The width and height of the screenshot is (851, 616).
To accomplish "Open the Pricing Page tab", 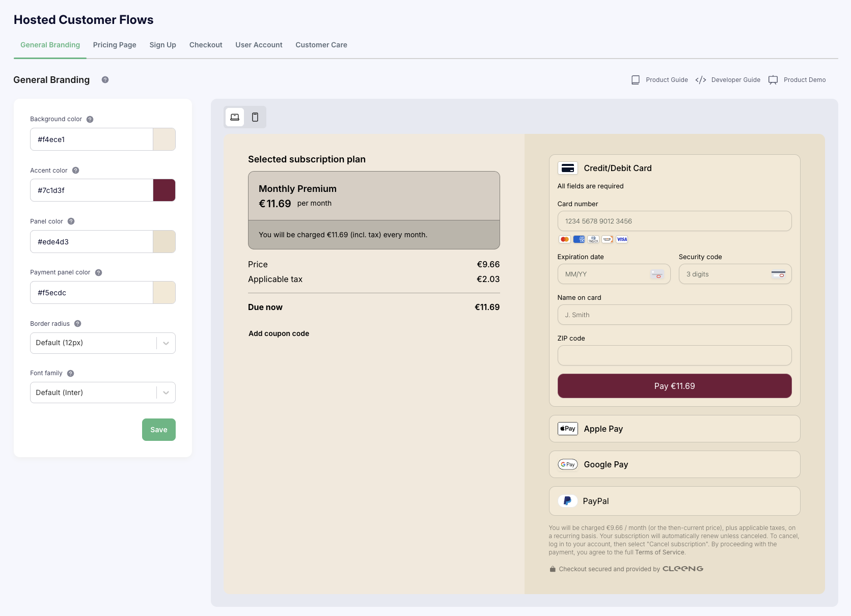I will click(x=115, y=45).
